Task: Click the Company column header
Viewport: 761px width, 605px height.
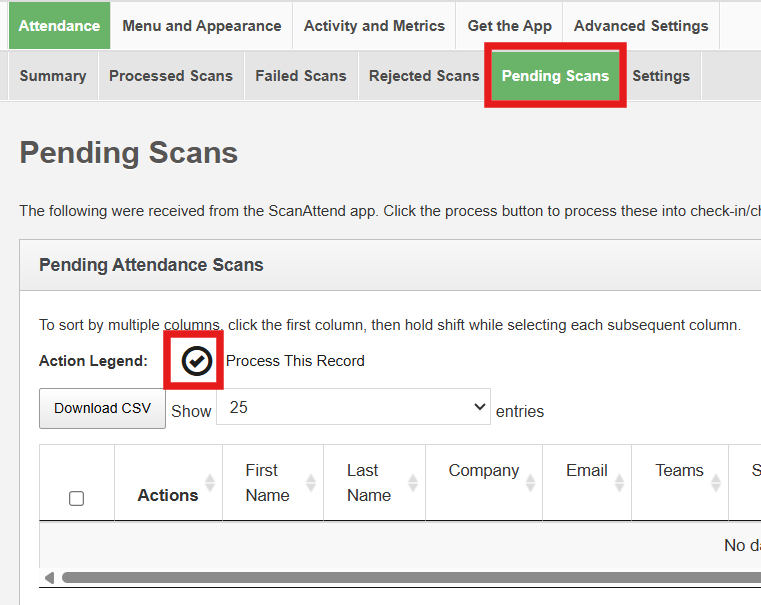Action: (483, 471)
